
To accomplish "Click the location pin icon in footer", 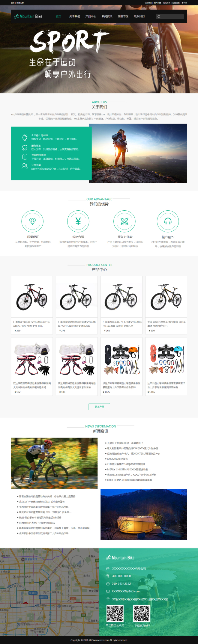I will tap(108, 599).
